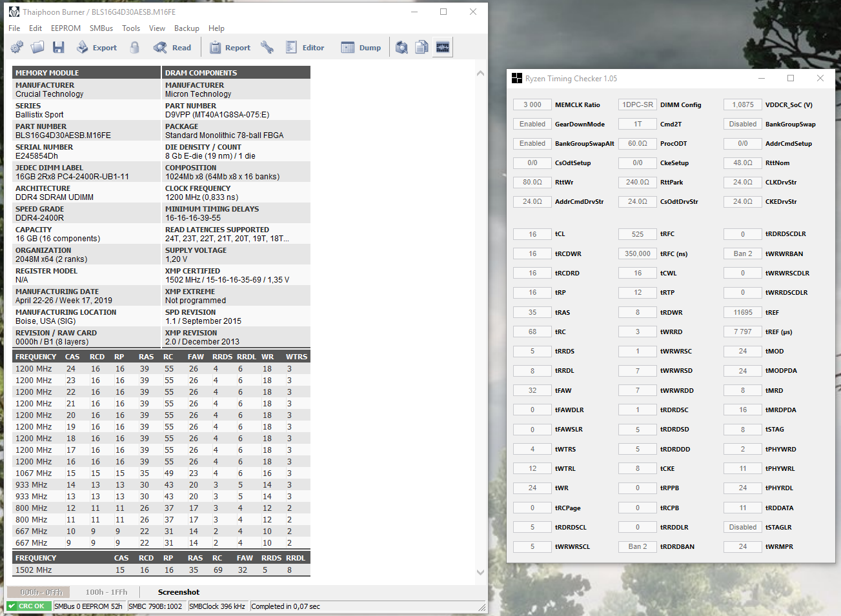
Task: Open settings gear icon in Thaiphoon Burner toolbar
Action: 17,47
